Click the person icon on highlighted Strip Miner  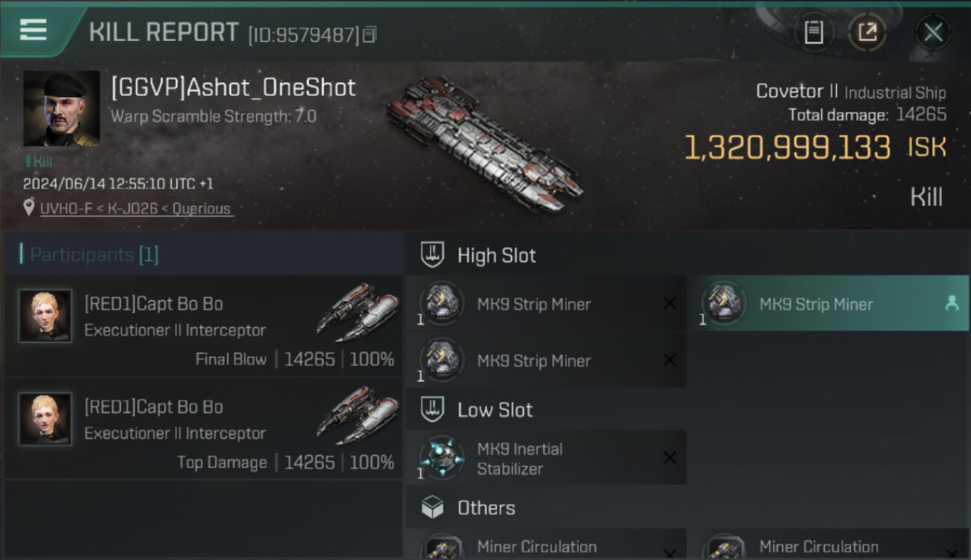click(x=952, y=303)
